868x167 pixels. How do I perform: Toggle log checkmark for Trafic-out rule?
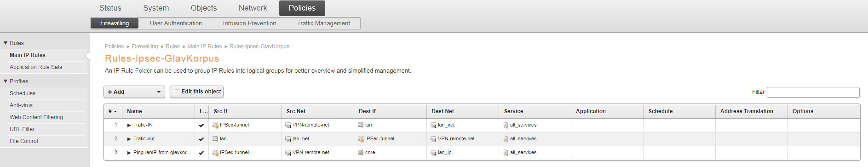click(x=201, y=139)
